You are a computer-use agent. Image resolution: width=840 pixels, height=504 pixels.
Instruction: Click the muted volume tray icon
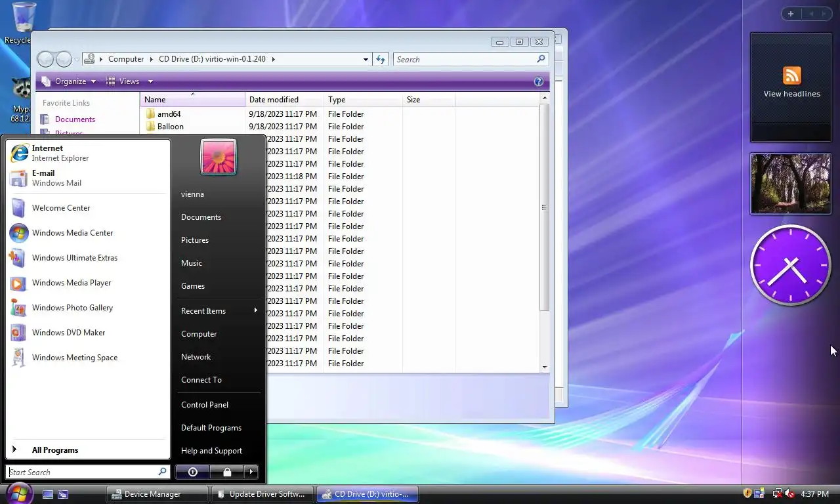click(x=789, y=493)
